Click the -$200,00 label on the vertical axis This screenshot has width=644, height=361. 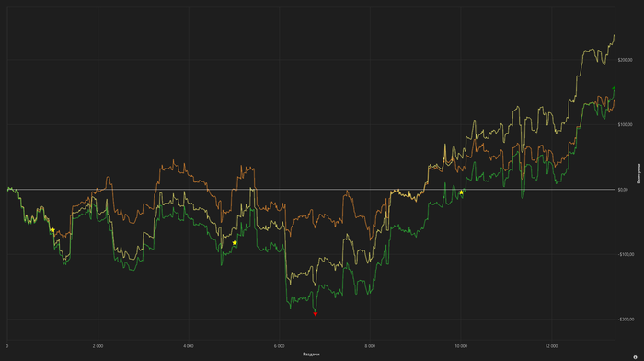coord(626,320)
